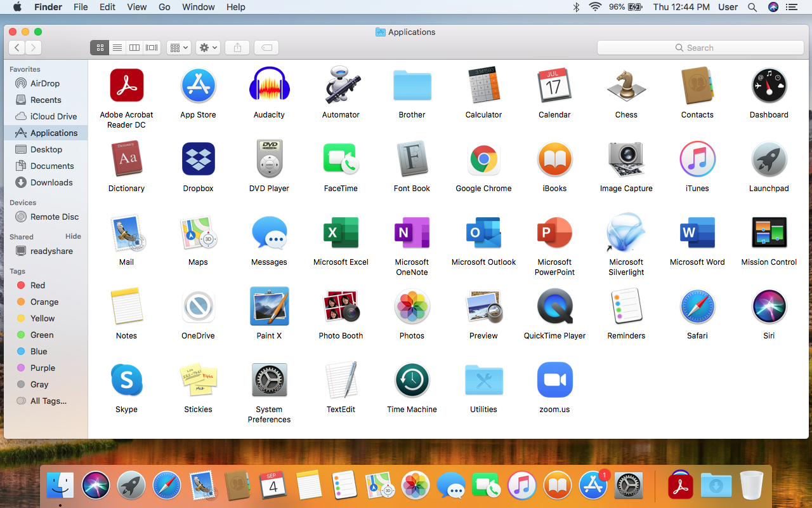The image size is (812, 508).
Task: Select the OneDrive app icon
Action: pyautogui.click(x=198, y=306)
